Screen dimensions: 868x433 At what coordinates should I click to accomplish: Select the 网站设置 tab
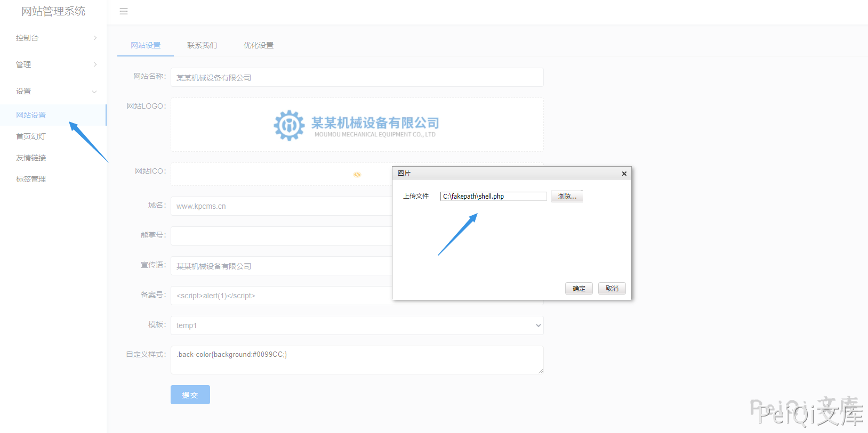(x=146, y=45)
